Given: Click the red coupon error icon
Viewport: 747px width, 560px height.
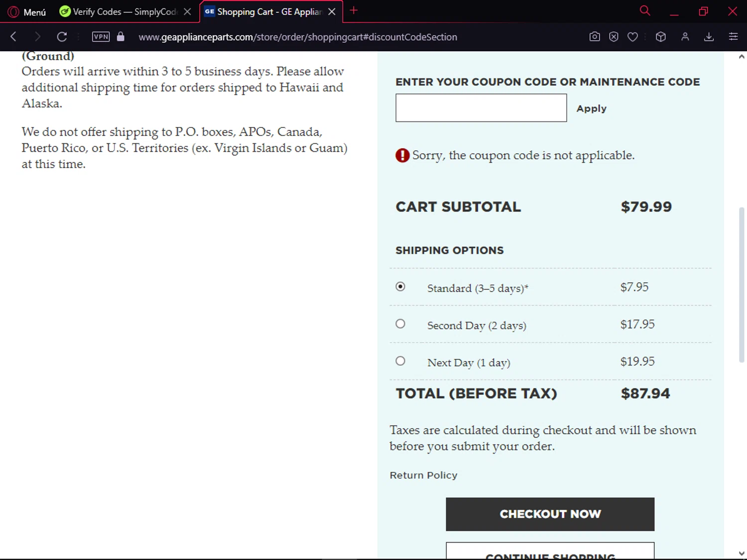Looking at the screenshot, I should point(402,156).
